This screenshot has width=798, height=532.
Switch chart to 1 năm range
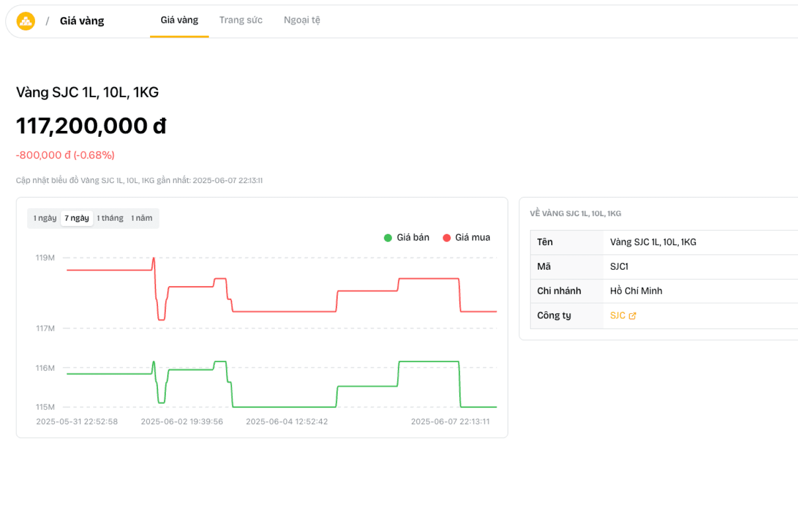coord(142,218)
